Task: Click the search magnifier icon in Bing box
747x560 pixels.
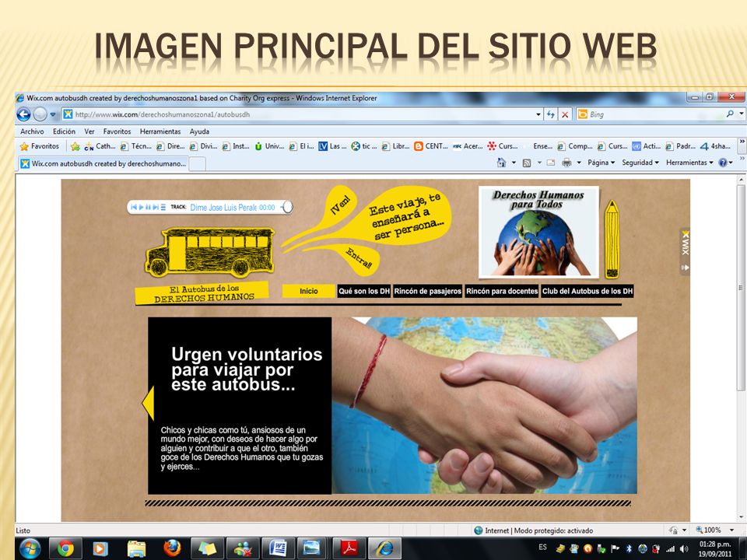Action: click(729, 114)
